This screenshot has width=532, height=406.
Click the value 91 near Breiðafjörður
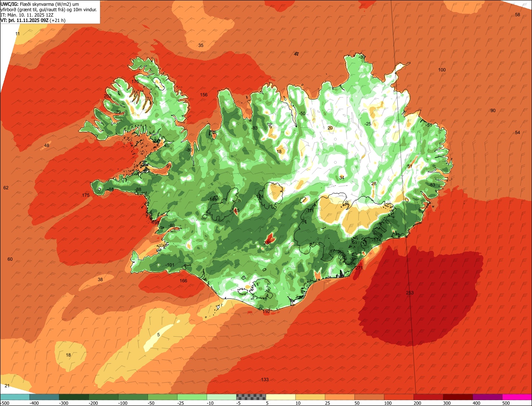coord(168,166)
